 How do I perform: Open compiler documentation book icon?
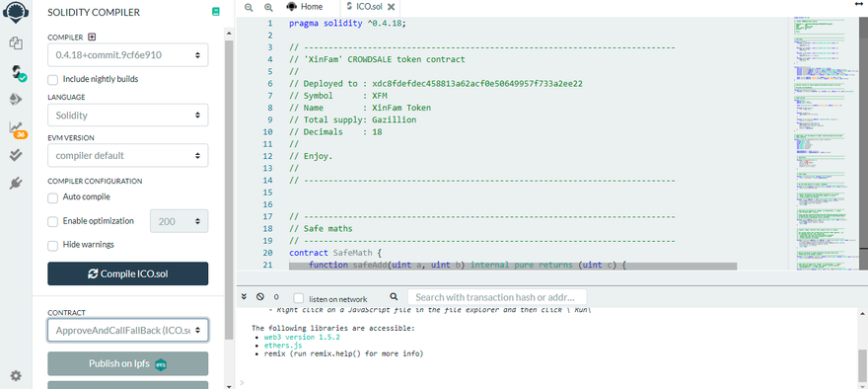[x=215, y=12]
